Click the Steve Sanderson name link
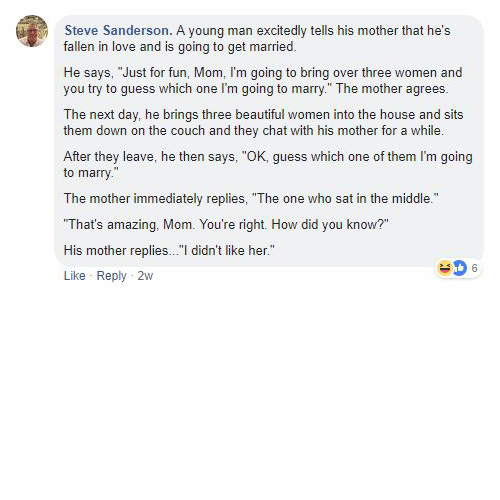This screenshot has height=500, width=500. [118, 30]
